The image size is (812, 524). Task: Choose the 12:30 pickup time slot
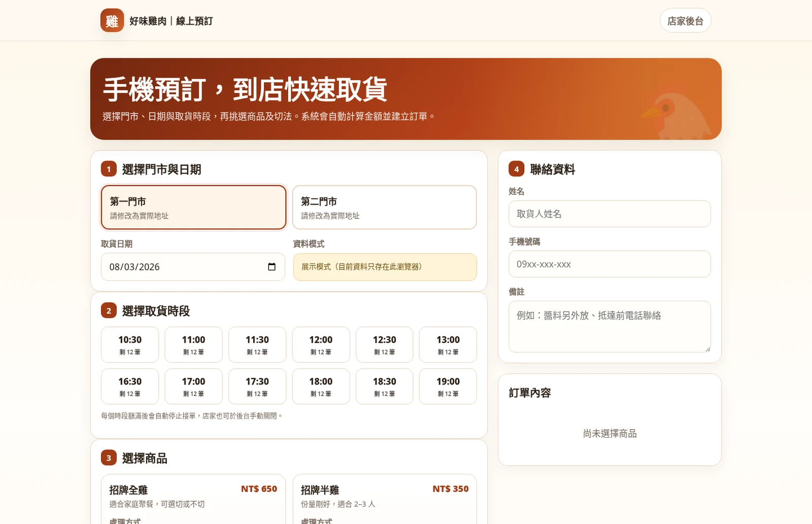click(385, 345)
